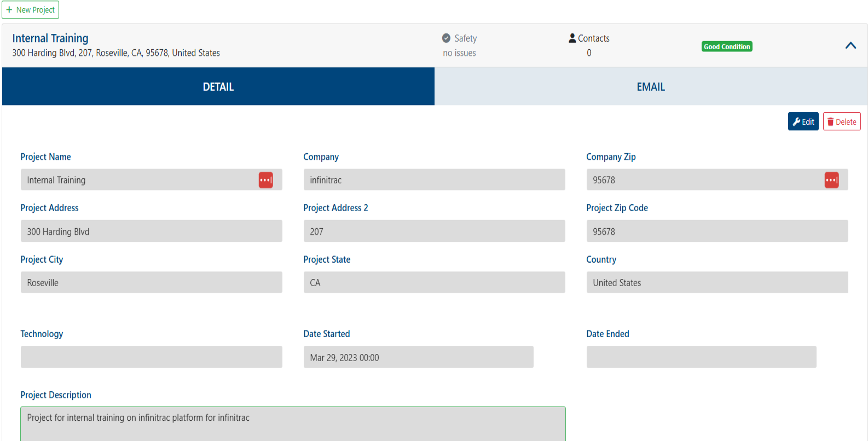Screen dimensions: 868x441
Task: Click the Project Description text area
Action: [293, 423]
